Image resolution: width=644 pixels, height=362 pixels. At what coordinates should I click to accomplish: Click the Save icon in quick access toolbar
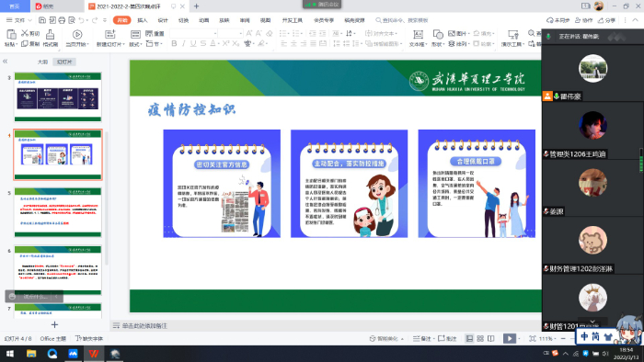click(42, 20)
